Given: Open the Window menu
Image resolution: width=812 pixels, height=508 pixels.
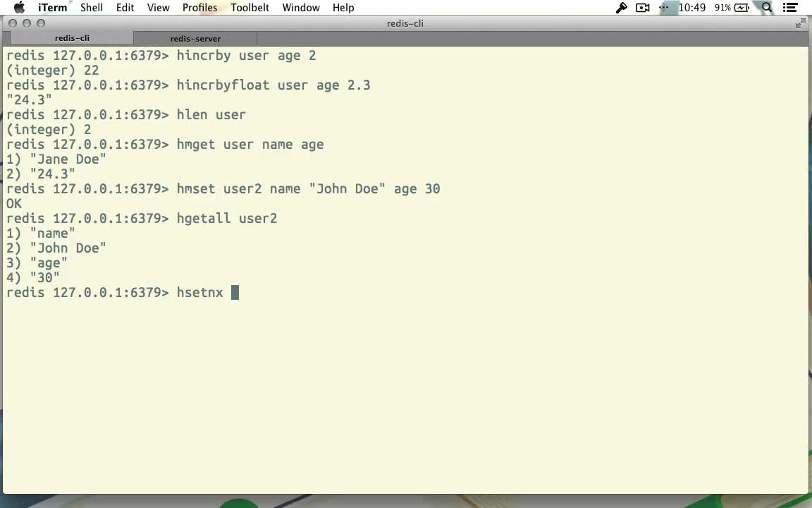Looking at the screenshot, I should [x=301, y=8].
